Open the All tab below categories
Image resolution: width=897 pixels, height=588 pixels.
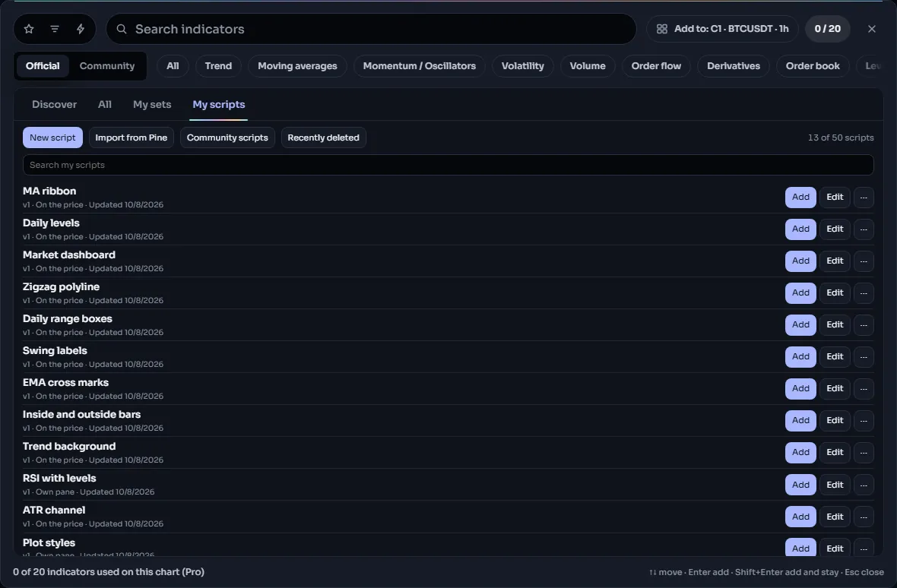click(105, 105)
